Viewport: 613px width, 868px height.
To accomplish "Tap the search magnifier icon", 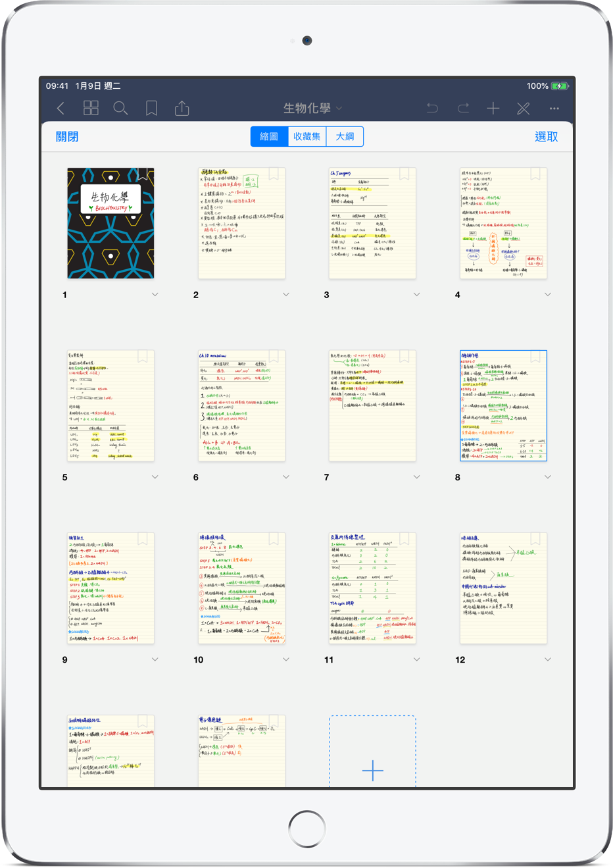I will pos(120,108).
